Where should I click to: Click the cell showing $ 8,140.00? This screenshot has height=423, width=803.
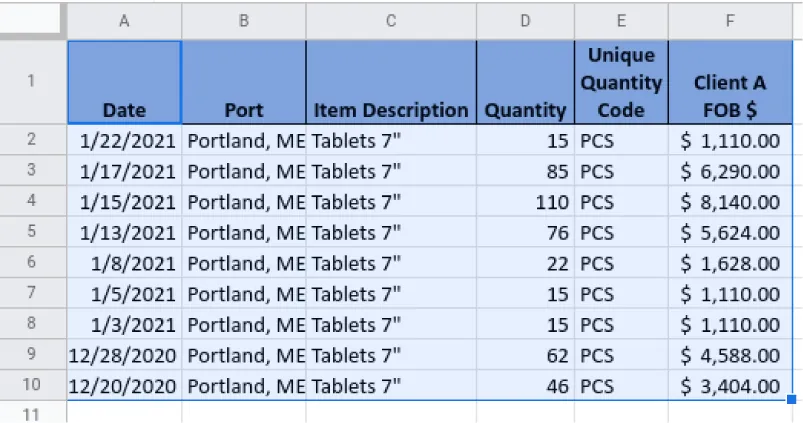pyautogui.click(x=732, y=202)
